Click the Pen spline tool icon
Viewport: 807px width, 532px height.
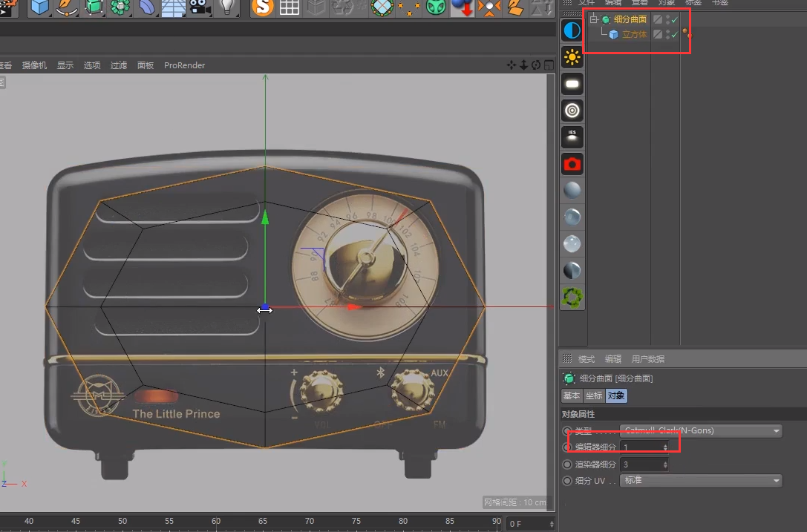[x=67, y=7]
